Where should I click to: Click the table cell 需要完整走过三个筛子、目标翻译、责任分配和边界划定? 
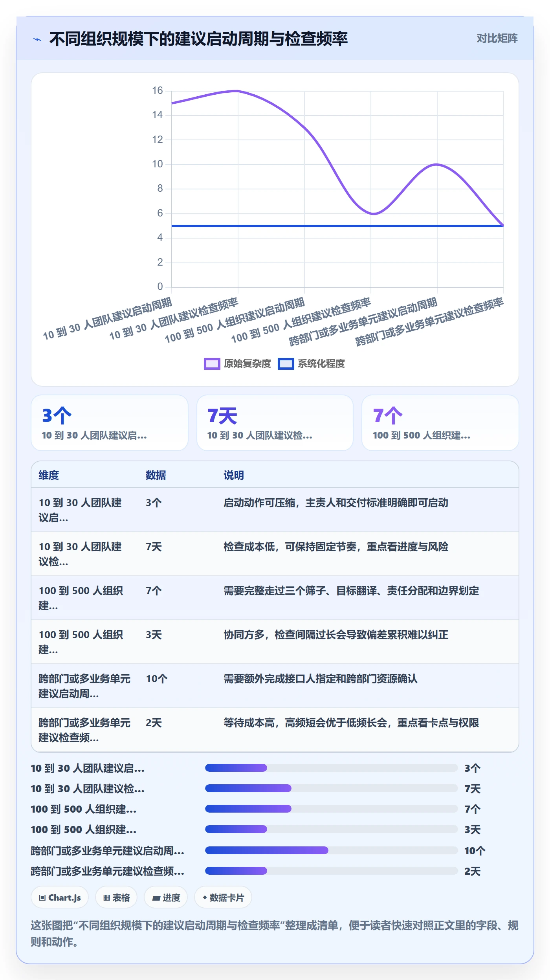point(351,591)
